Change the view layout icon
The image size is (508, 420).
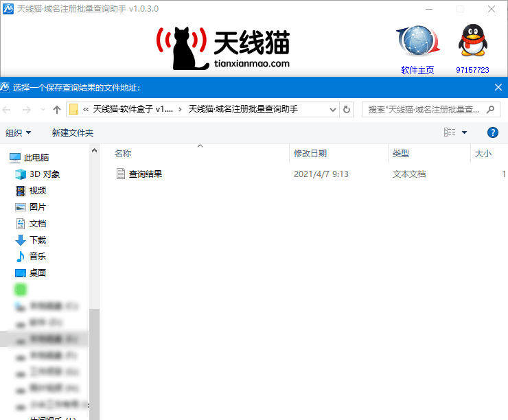(x=450, y=132)
